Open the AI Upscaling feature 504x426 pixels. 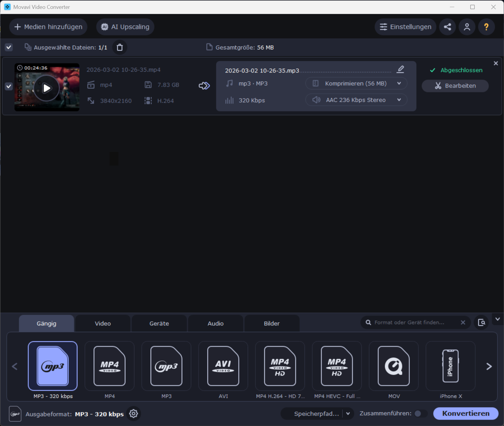125,27
